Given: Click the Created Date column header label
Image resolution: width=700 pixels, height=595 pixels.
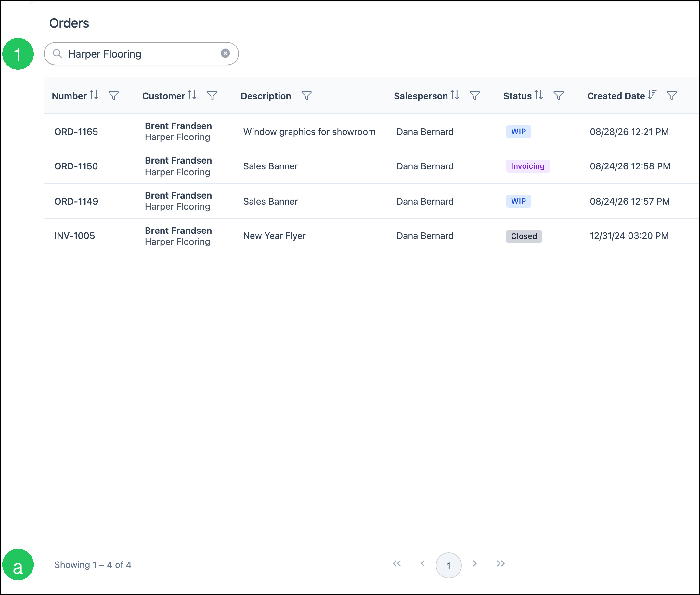Looking at the screenshot, I should [616, 96].
